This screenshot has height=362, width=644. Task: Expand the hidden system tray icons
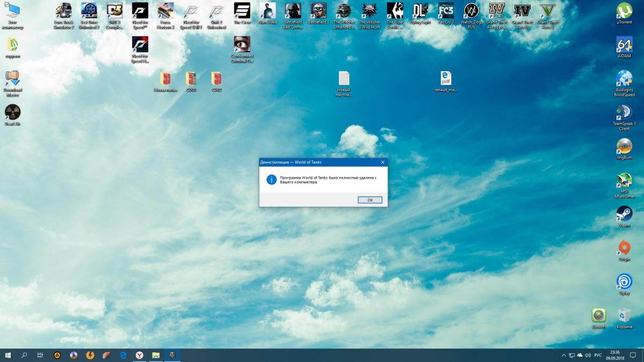(563, 355)
